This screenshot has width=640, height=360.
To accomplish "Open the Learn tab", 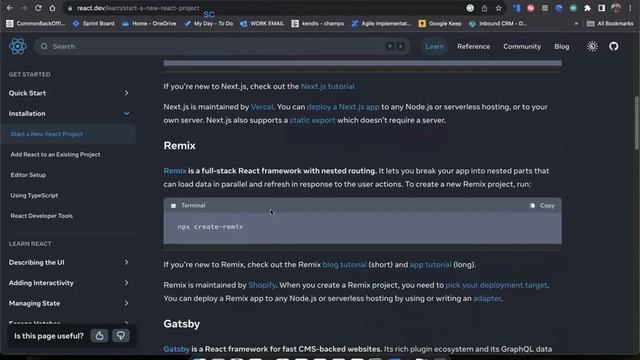I will (x=435, y=47).
